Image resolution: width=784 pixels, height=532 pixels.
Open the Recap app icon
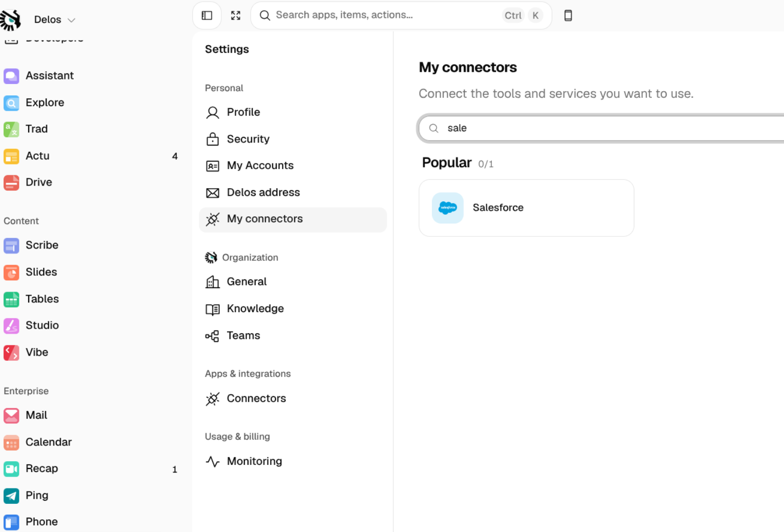(11, 468)
